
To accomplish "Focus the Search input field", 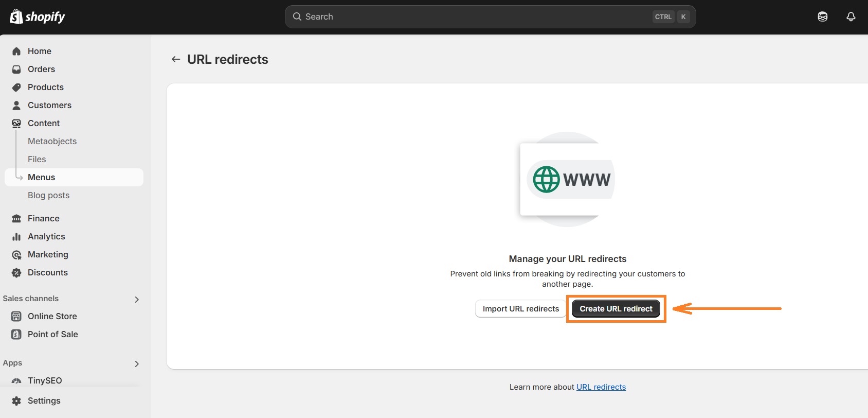I will (x=490, y=16).
